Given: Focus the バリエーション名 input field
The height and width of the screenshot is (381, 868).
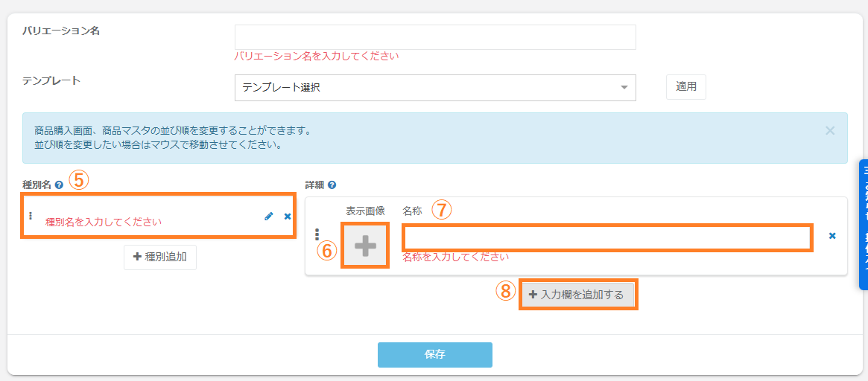Looking at the screenshot, I should coord(434,37).
